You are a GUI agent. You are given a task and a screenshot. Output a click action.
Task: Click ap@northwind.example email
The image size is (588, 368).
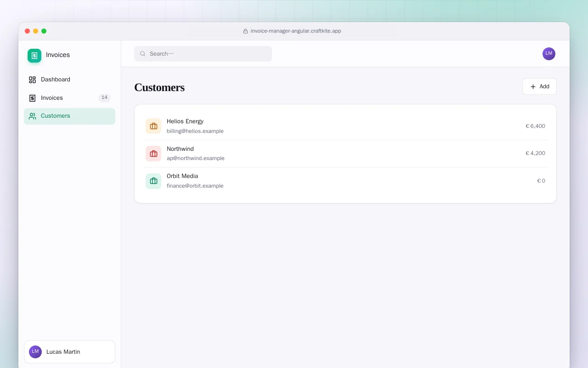(196, 158)
